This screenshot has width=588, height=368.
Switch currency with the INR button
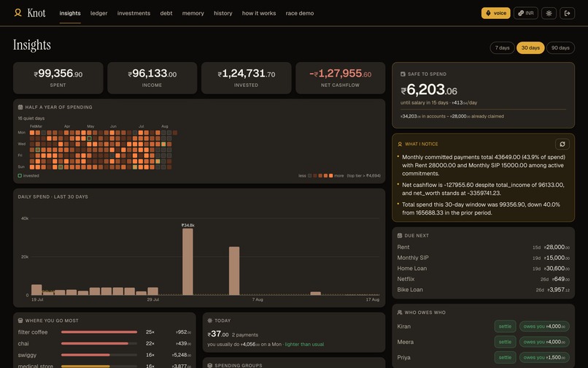[x=526, y=13]
